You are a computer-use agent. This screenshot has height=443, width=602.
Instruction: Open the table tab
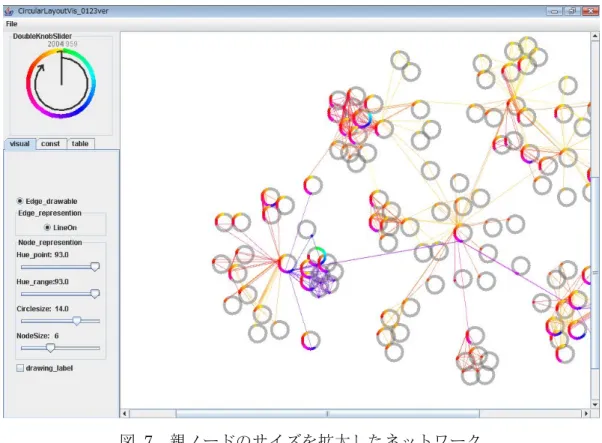coord(80,144)
